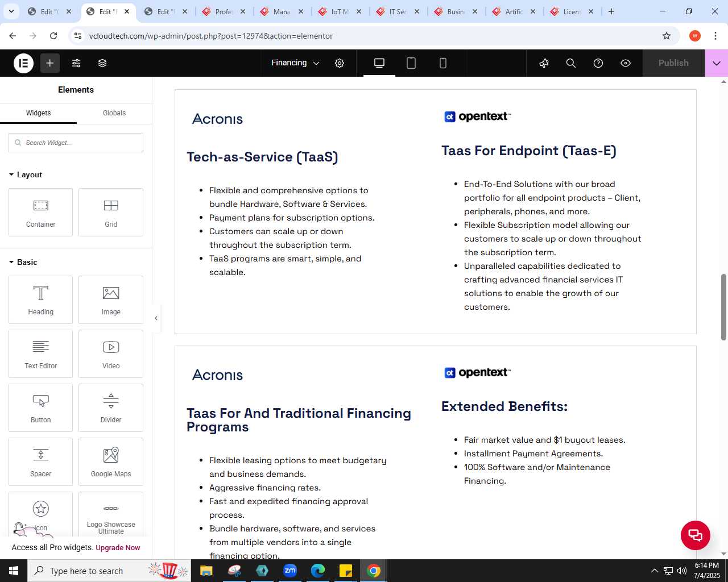
Task: Switch to tablet responsive view
Action: [411, 63]
